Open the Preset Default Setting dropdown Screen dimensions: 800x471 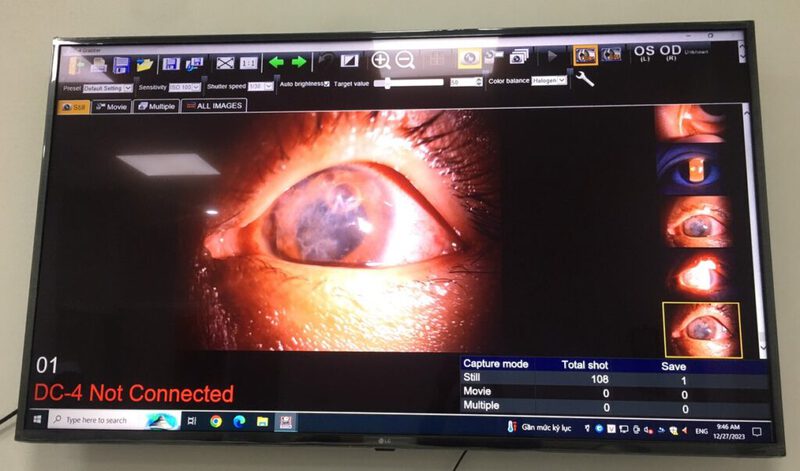click(x=108, y=88)
